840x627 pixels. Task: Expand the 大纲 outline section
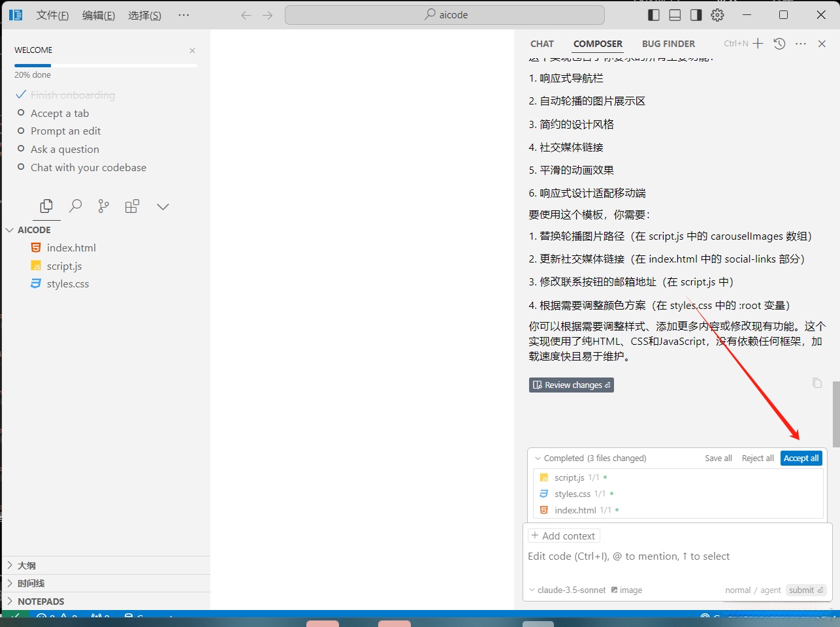[10, 566]
